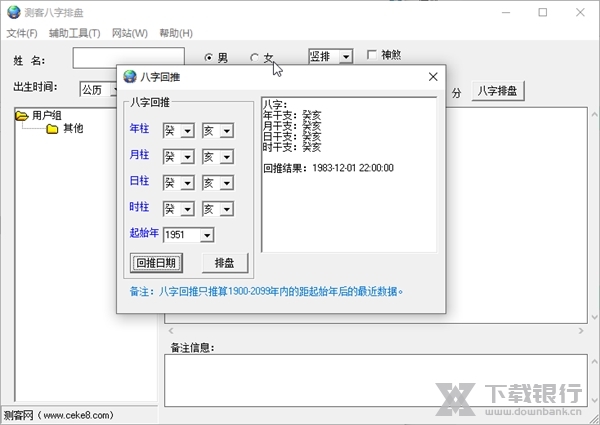Maximize the 测客八字排盘 window
600x425 pixels.
tap(543, 13)
